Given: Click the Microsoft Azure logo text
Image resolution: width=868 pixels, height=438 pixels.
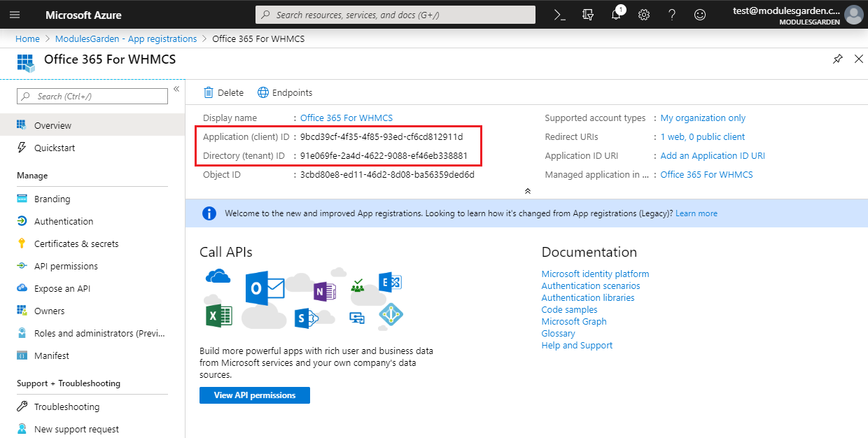Looking at the screenshot, I should 83,15.
